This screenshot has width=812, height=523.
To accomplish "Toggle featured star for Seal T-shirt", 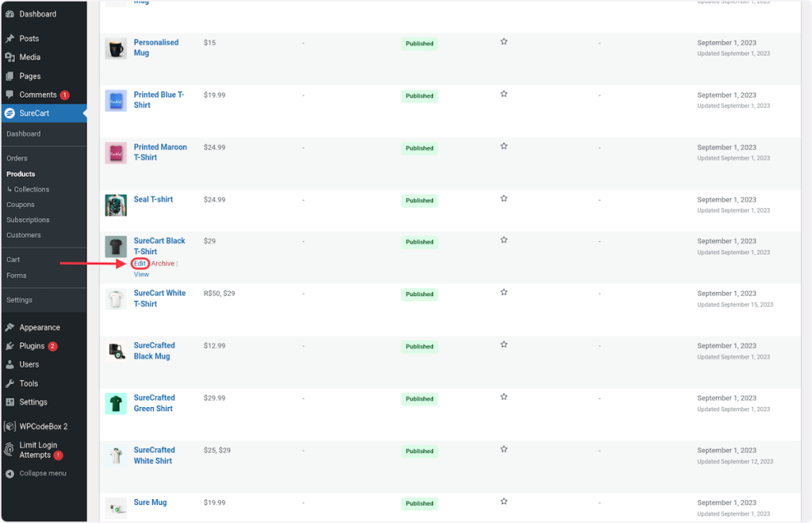I will pos(504,199).
